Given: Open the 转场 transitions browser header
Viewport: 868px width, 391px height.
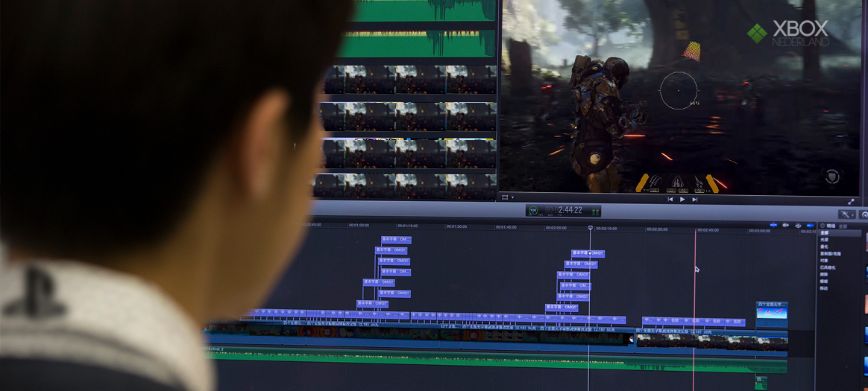Looking at the screenshot, I should coord(831,226).
